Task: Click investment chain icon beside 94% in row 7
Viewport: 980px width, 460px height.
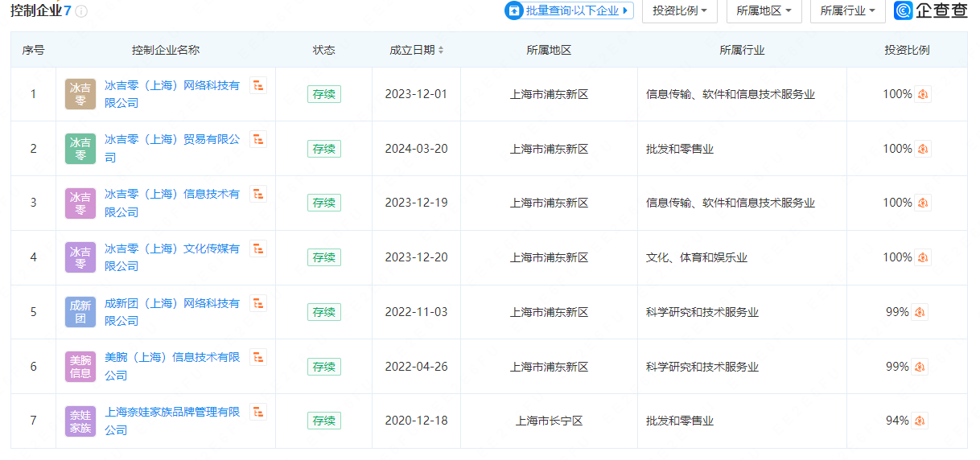Action: pyautogui.click(x=920, y=421)
